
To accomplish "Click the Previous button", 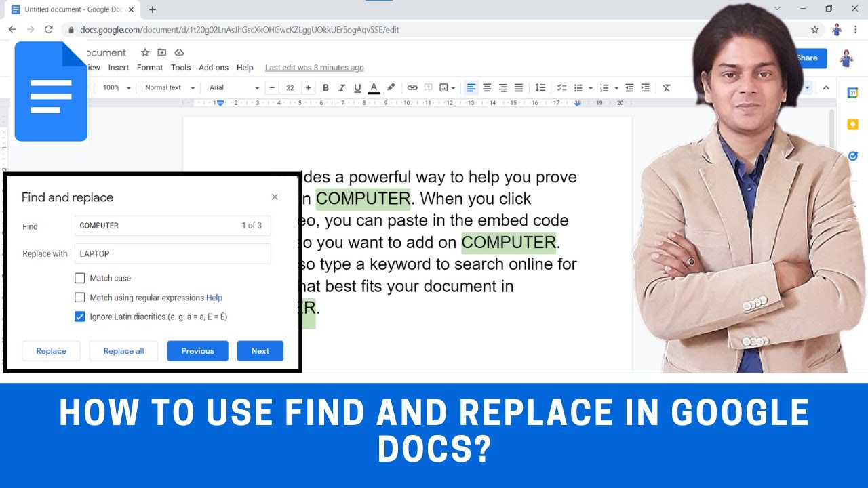I will click(197, 351).
